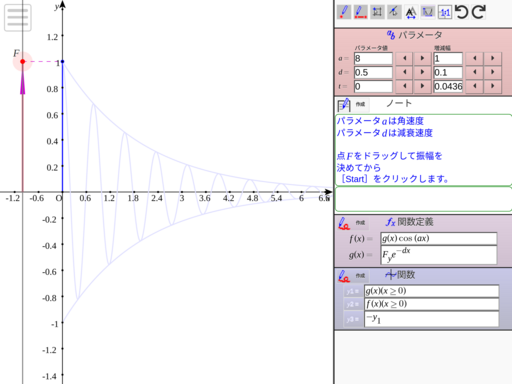Select the point drawing pen tool
Screen dimensions: 512x384
click(344, 12)
